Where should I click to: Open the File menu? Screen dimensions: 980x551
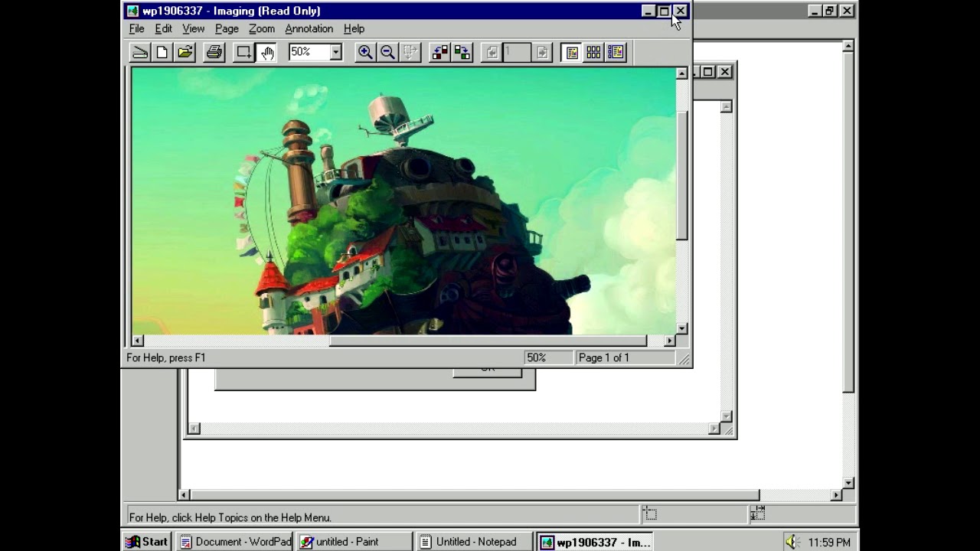[x=136, y=28]
